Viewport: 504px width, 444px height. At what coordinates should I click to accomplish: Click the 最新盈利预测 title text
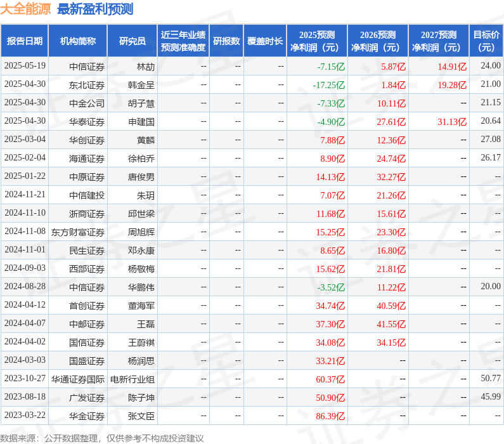point(95,9)
